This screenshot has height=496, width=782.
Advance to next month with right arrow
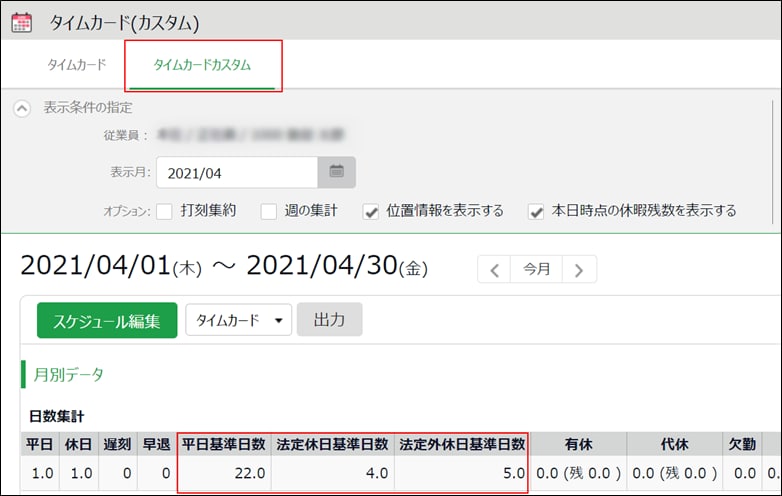[x=579, y=269]
